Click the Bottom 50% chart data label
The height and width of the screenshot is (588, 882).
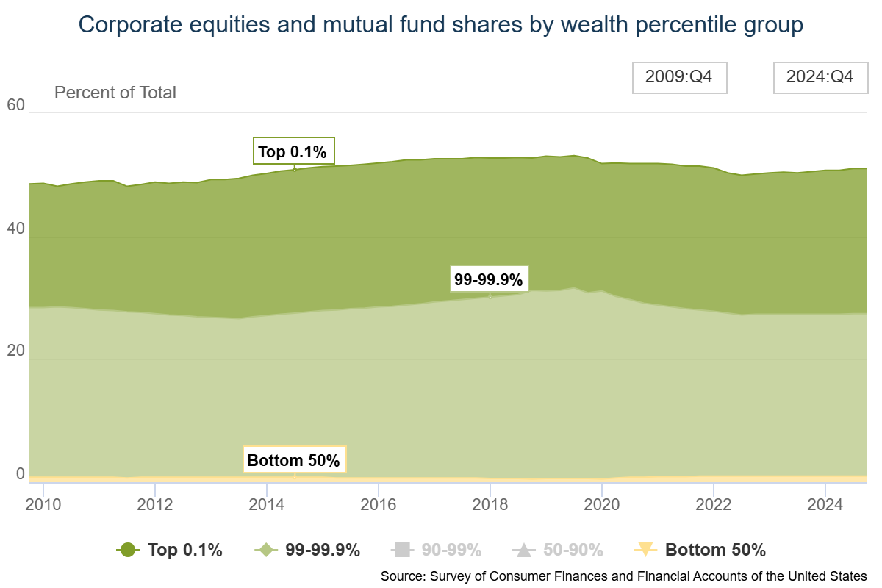point(294,460)
